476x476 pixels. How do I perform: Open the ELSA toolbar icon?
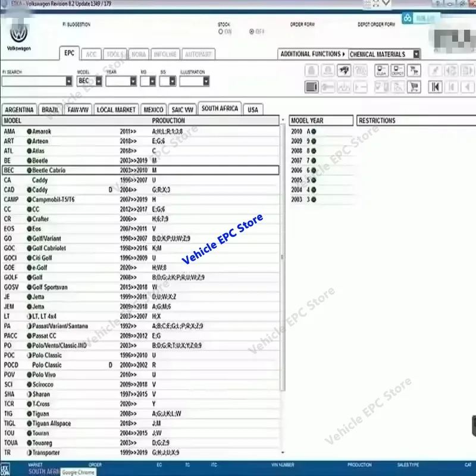381,70
